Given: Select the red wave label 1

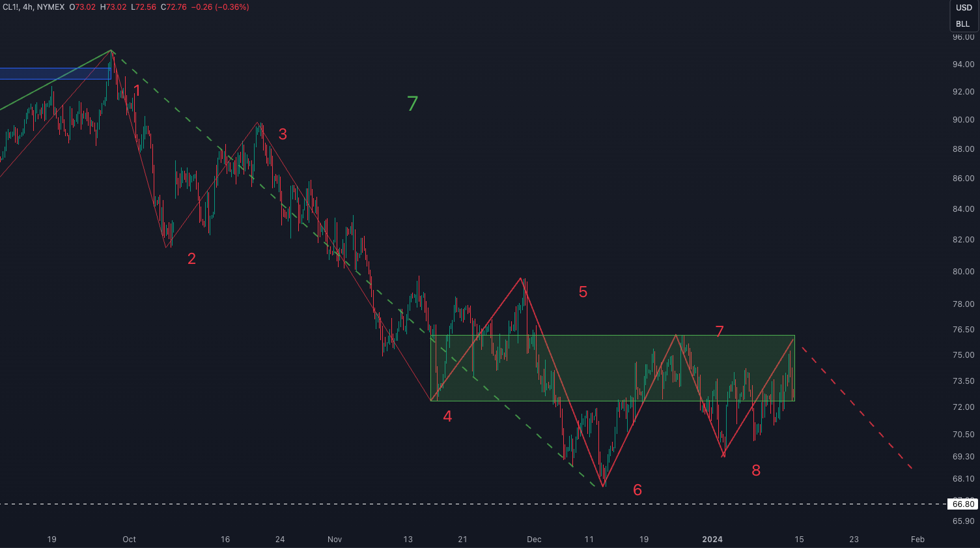Looking at the screenshot, I should pos(137,91).
